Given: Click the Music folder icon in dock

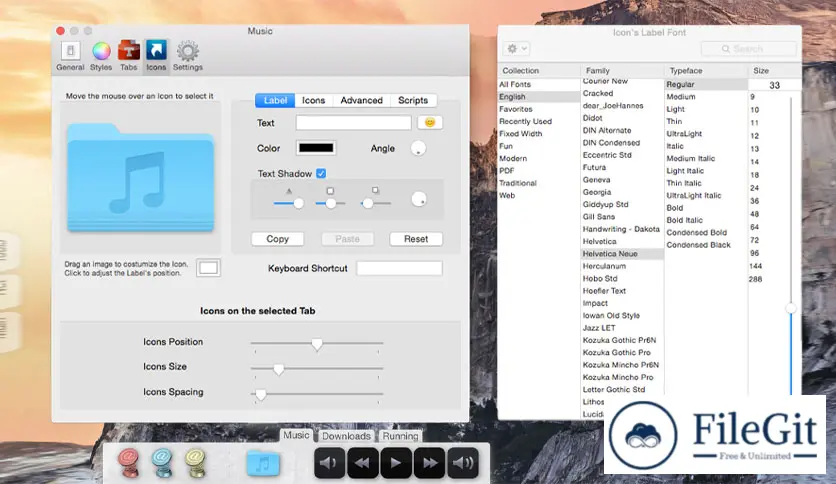Looking at the screenshot, I should tap(263, 463).
